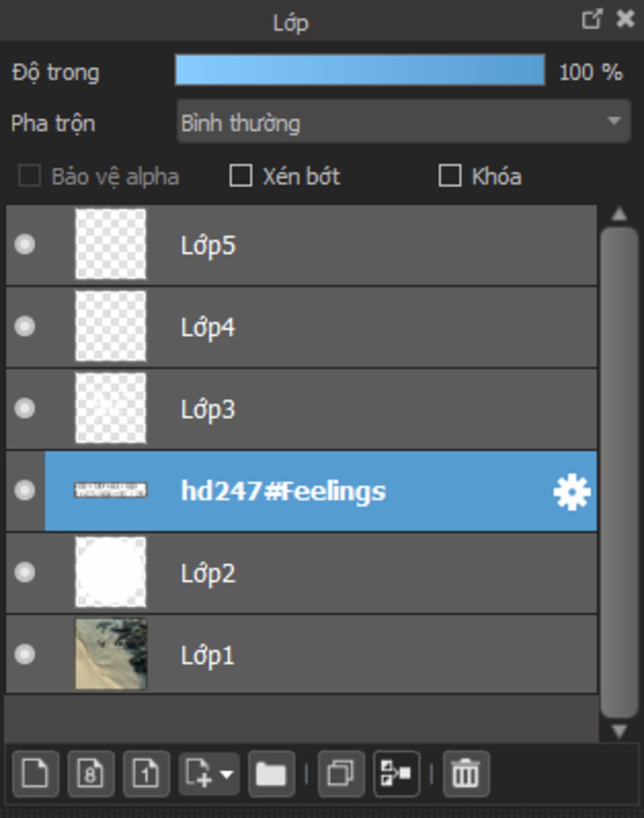
Task: Undock the Lớp panel
Action: [x=592, y=19]
